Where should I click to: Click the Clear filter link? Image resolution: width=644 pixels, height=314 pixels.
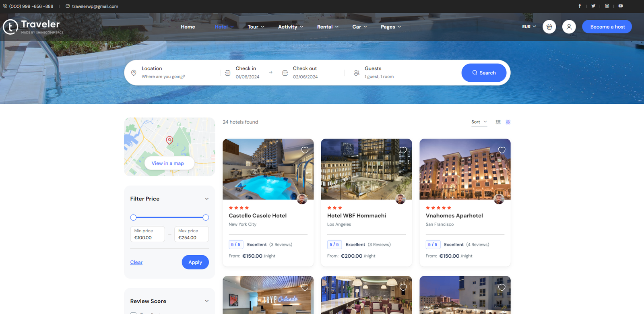pyautogui.click(x=136, y=262)
